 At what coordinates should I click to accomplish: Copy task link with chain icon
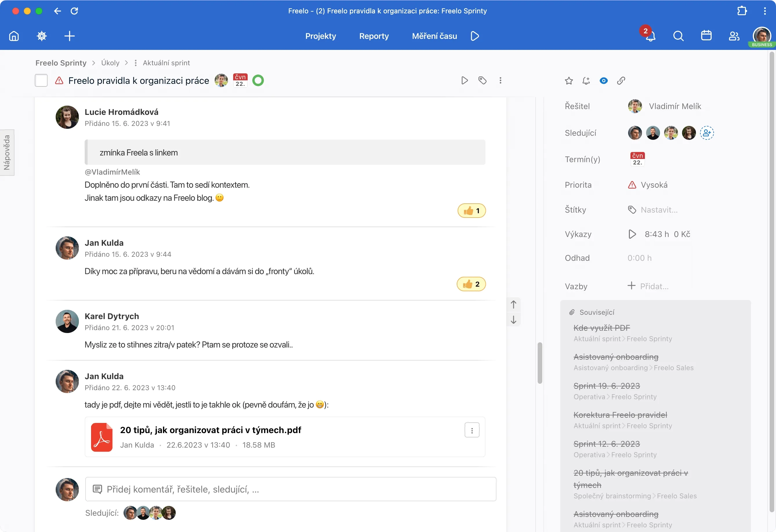point(621,80)
